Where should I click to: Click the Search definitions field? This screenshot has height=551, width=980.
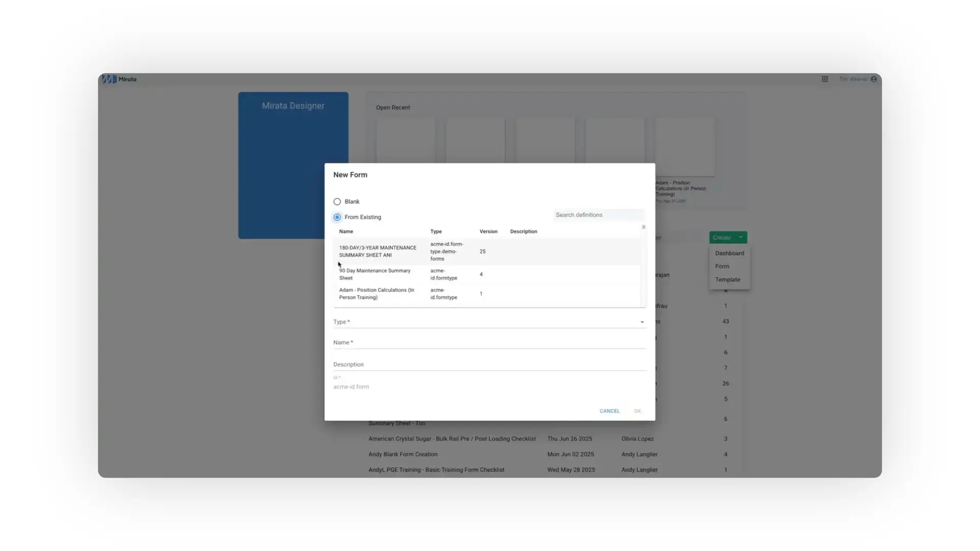[x=597, y=215]
